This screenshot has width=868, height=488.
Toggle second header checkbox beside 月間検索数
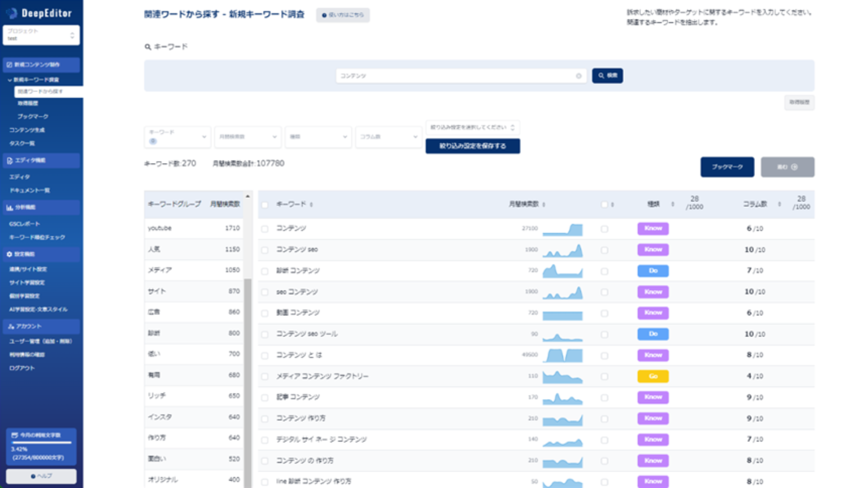[604, 205]
